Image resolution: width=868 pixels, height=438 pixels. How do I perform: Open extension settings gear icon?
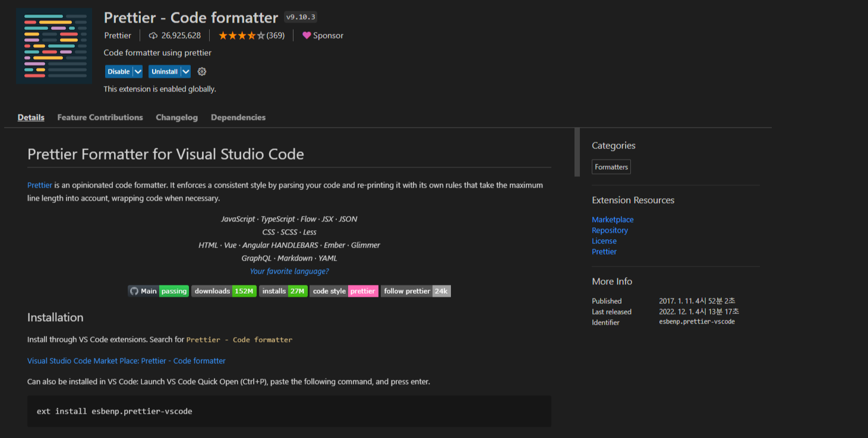(202, 71)
